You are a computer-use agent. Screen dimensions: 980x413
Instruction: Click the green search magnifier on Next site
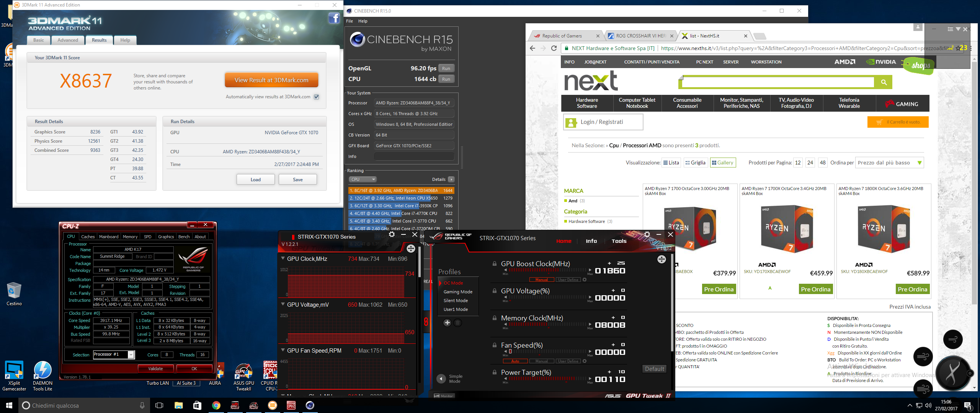(x=884, y=82)
